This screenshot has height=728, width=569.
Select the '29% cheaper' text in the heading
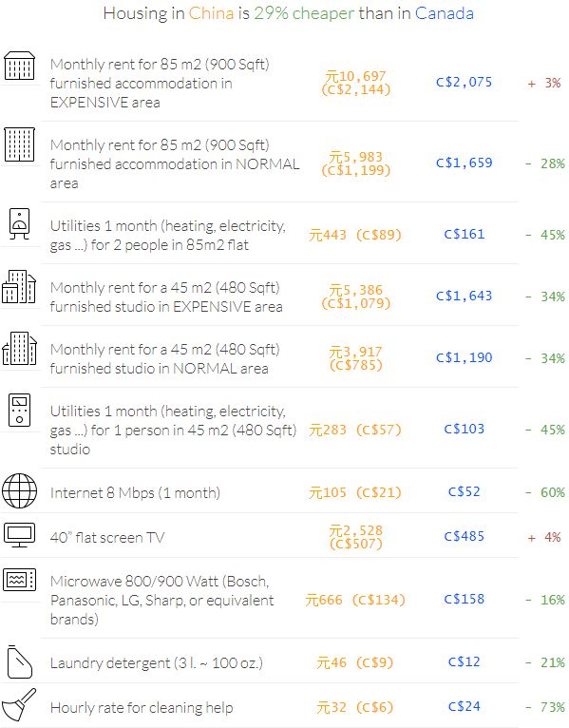(x=304, y=13)
